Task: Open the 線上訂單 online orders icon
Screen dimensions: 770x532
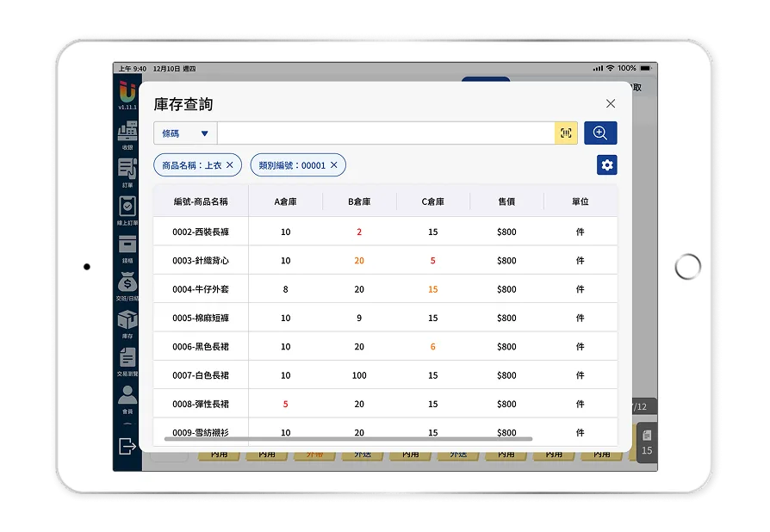Action: [127, 207]
